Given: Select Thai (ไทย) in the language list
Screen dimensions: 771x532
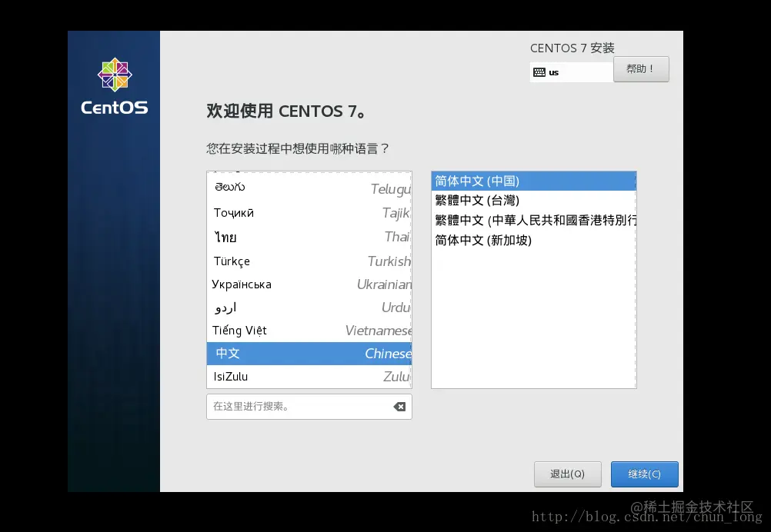Looking at the screenshot, I should pyautogui.click(x=309, y=237).
